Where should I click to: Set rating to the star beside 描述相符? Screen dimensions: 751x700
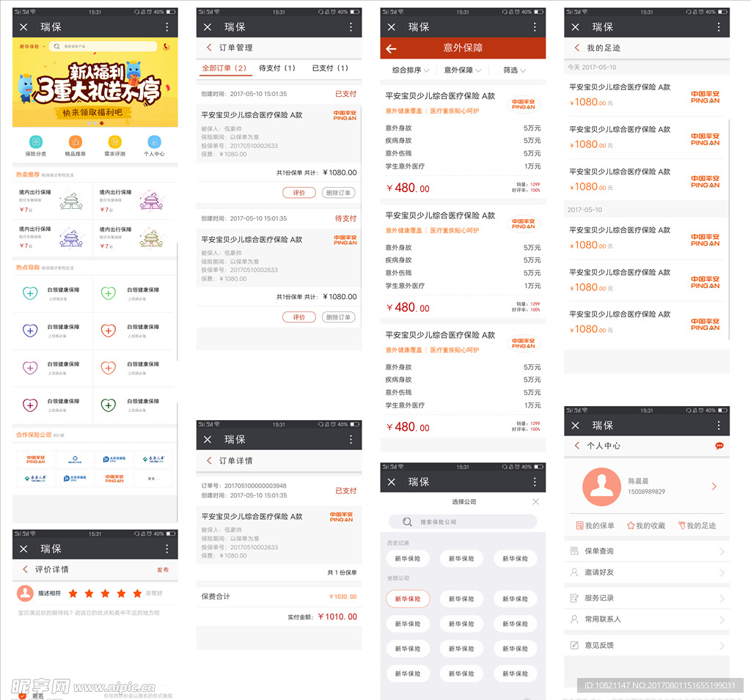point(73,594)
